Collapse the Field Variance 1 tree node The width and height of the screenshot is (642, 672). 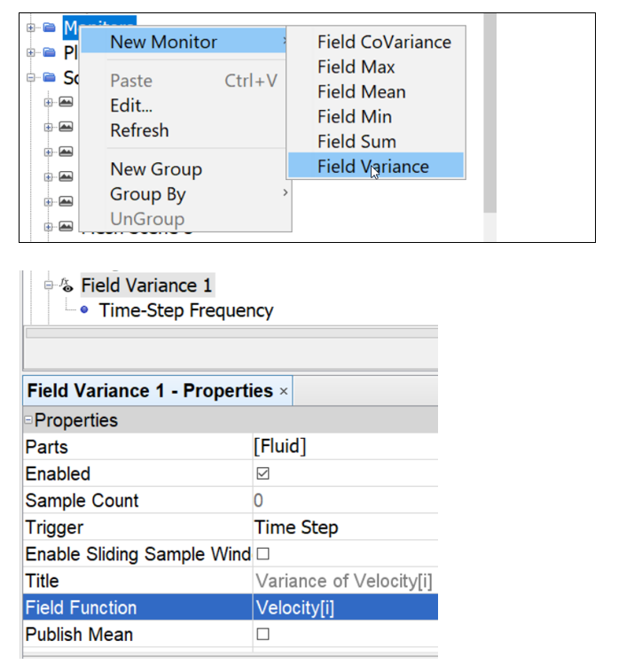point(50,285)
